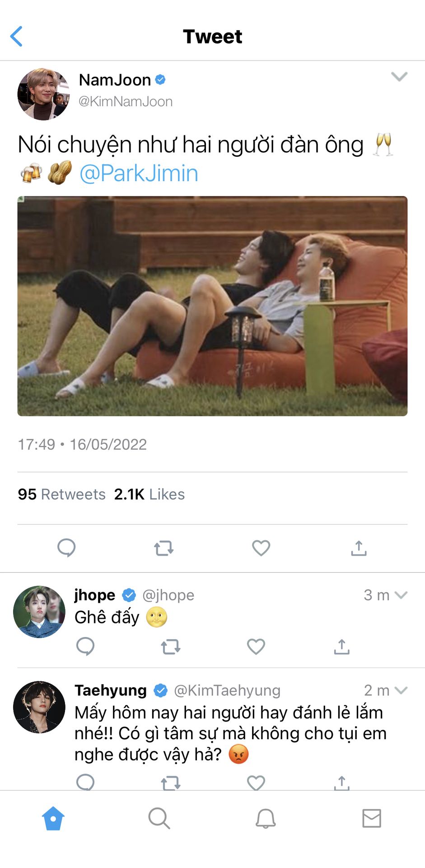Open options chevron on NamJoon's tweet

coord(399,76)
